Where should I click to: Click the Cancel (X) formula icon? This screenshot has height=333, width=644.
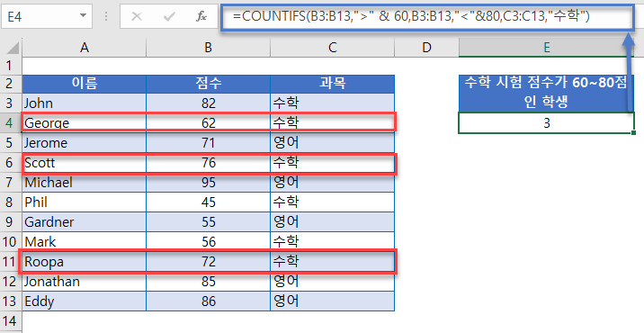click(137, 16)
